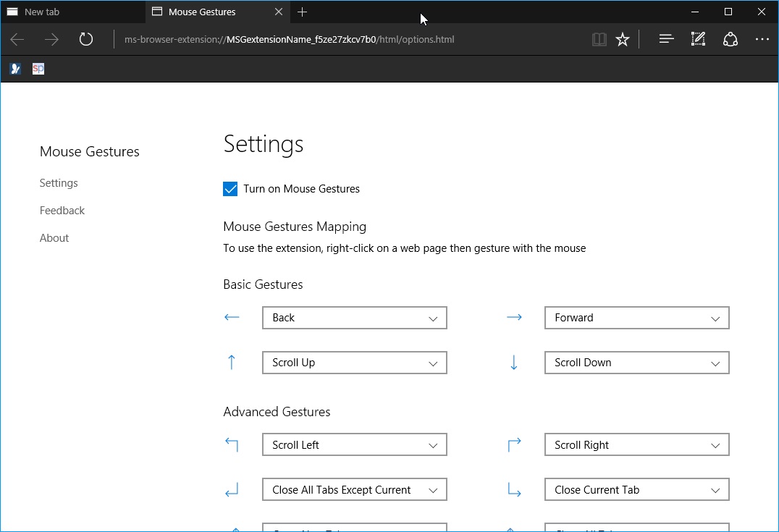Expand the Back gesture dropdown

click(355, 318)
